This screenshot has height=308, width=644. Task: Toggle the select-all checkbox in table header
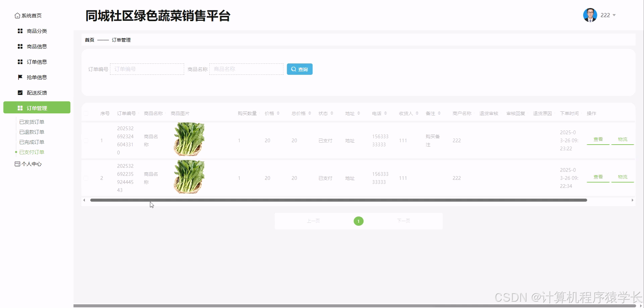coord(86,113)
